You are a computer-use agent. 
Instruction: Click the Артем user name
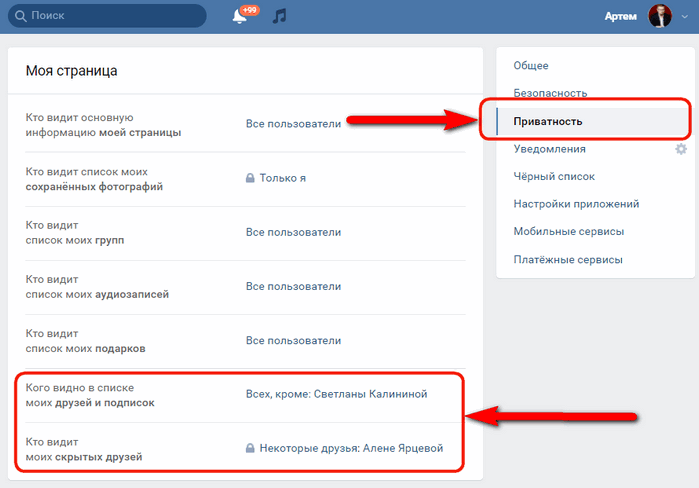pos(621,16)
